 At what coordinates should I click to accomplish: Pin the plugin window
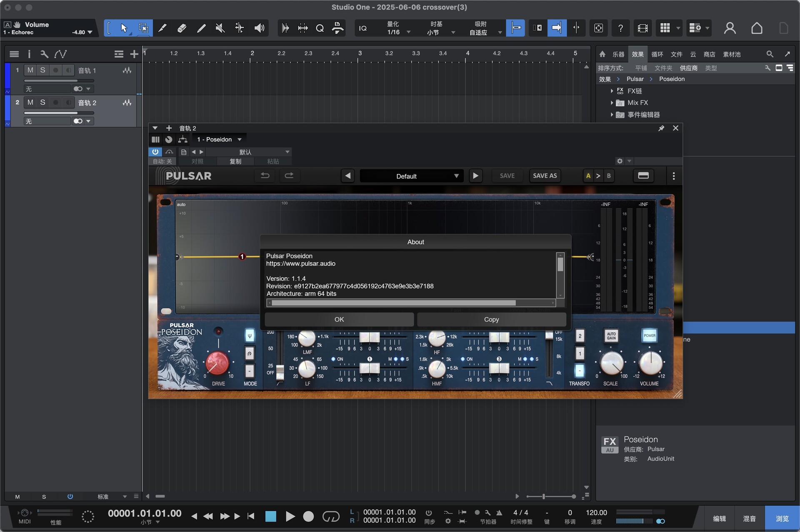[661, 128]
